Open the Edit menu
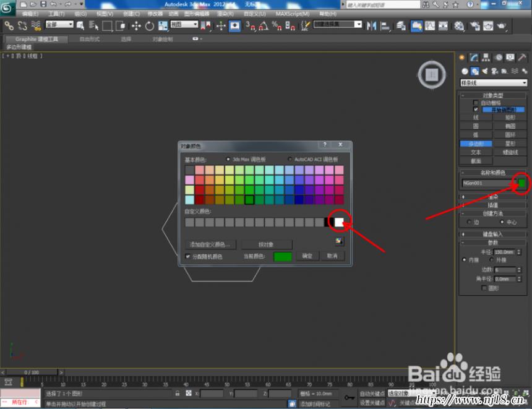This screenshot has height=409, width=532. pos(30,14)
